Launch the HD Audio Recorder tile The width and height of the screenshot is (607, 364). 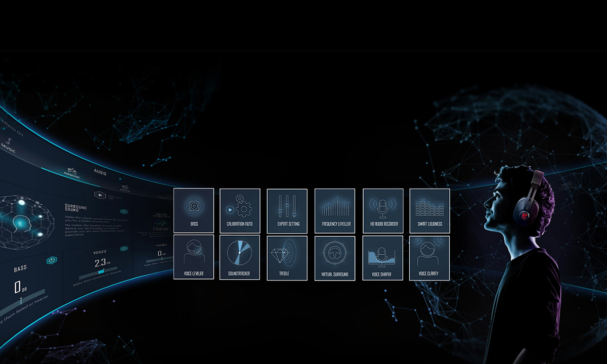383,211
